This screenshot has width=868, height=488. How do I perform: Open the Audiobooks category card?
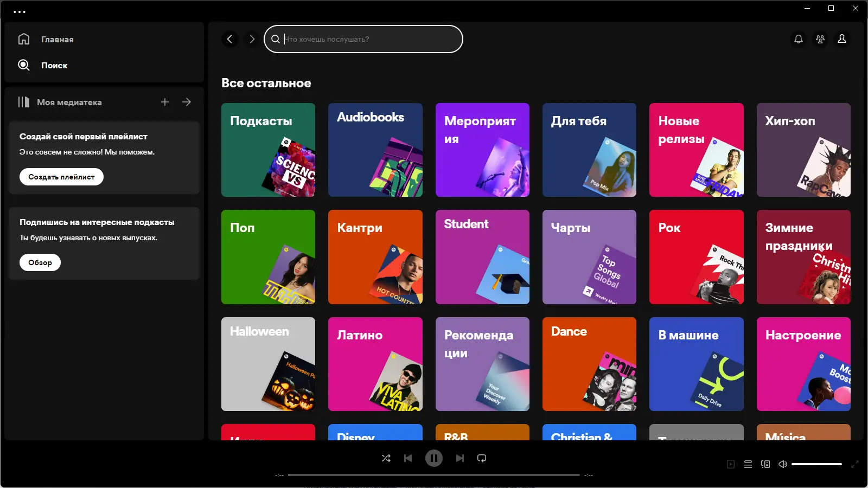click(375, 150)
